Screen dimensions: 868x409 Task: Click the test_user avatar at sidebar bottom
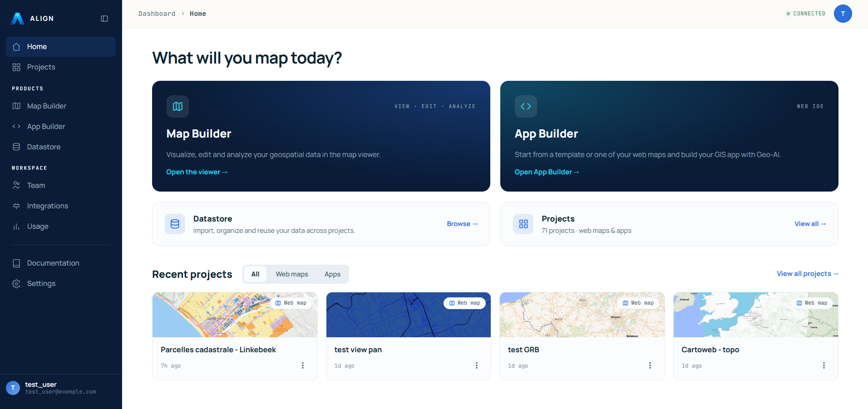tap(13, 388)
